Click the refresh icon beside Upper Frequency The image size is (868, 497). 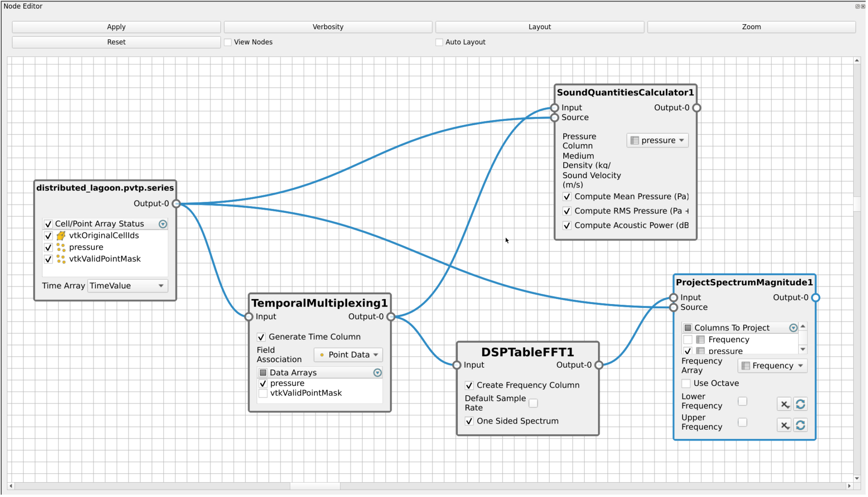pos(800,425)
